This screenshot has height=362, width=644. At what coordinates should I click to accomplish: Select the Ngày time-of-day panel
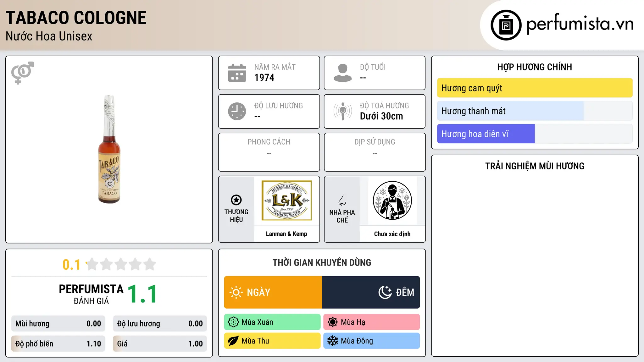[273, 292]
